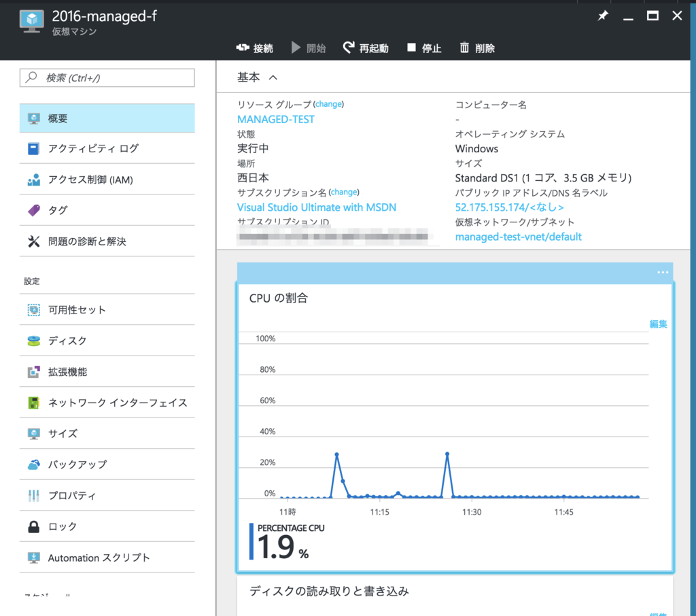Open 問題の診断と解決 section

click(x=88, y=242)
